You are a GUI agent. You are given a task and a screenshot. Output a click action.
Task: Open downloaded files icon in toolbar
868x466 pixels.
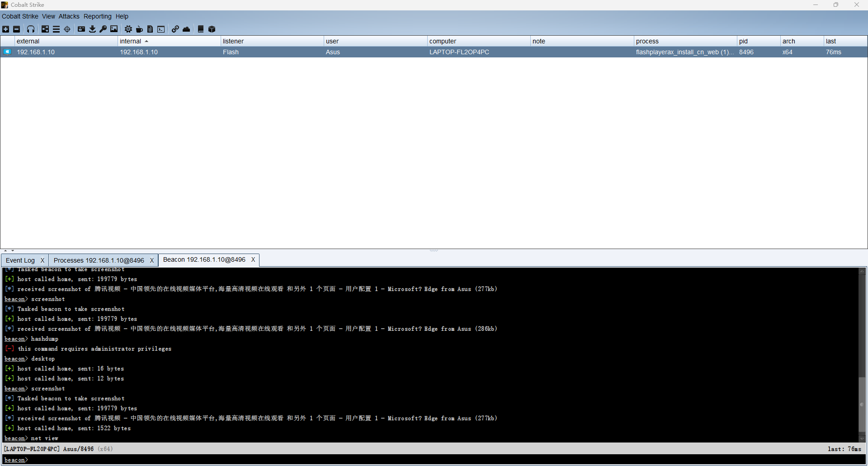(92, 29)
